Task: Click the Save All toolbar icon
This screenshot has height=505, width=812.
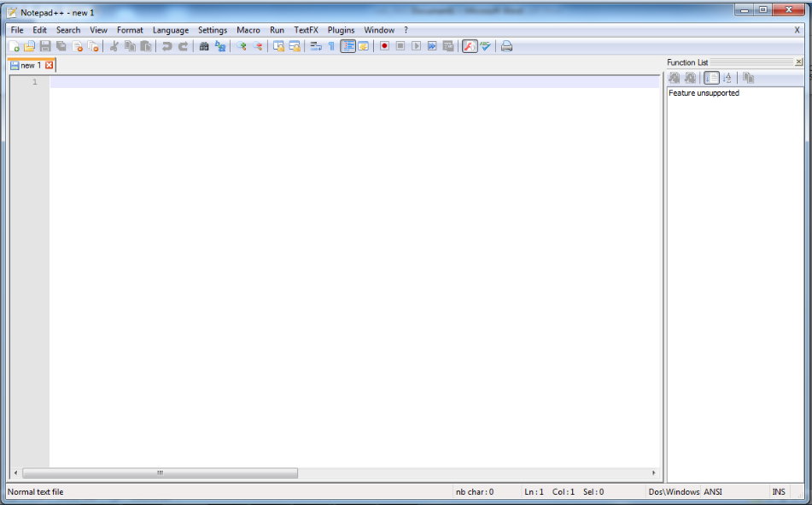Action: [61, 46]
